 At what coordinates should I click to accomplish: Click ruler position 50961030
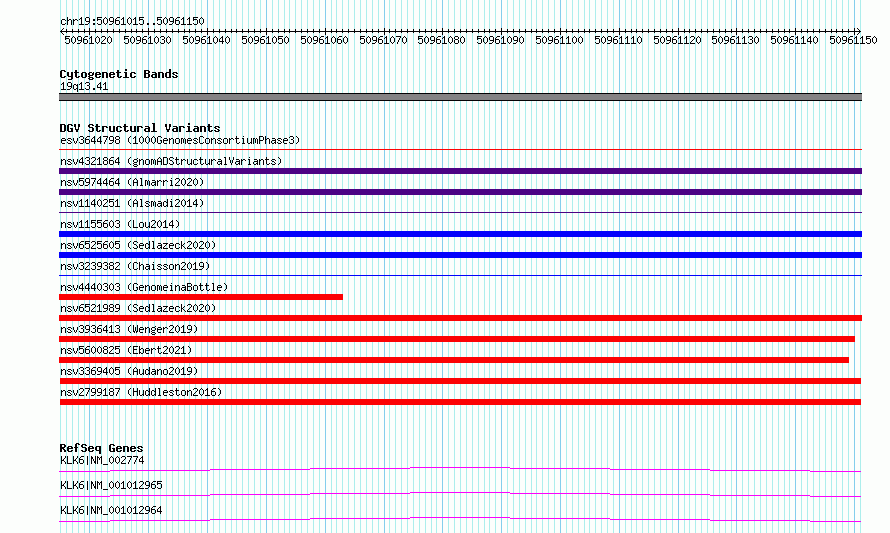pyautogui.click(x=148, y=40)
